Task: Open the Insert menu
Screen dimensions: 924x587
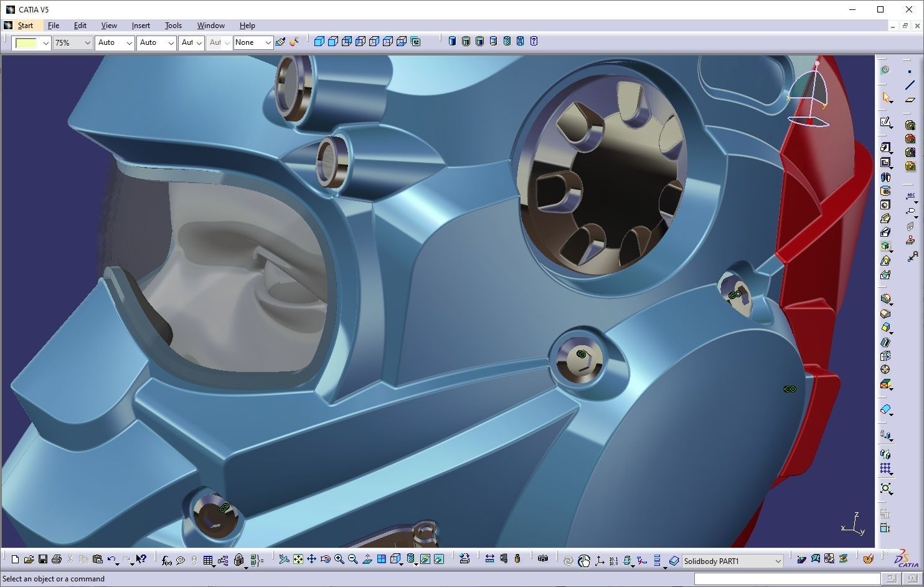Action: pos(141,26)
